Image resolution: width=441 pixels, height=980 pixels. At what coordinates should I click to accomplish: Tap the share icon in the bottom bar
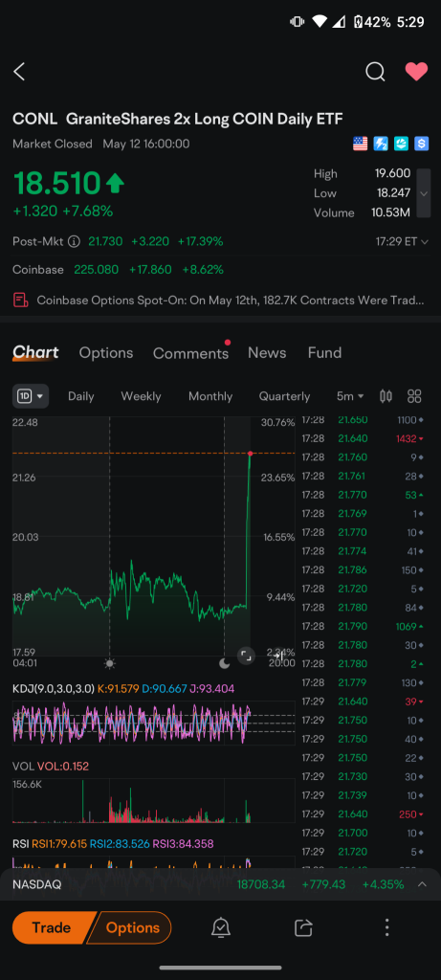click(303, 928)
